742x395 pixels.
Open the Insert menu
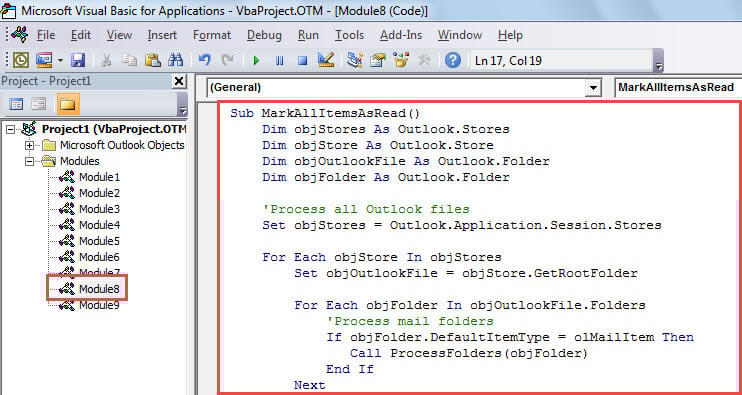pyautogui.click(x=162, y=35)
